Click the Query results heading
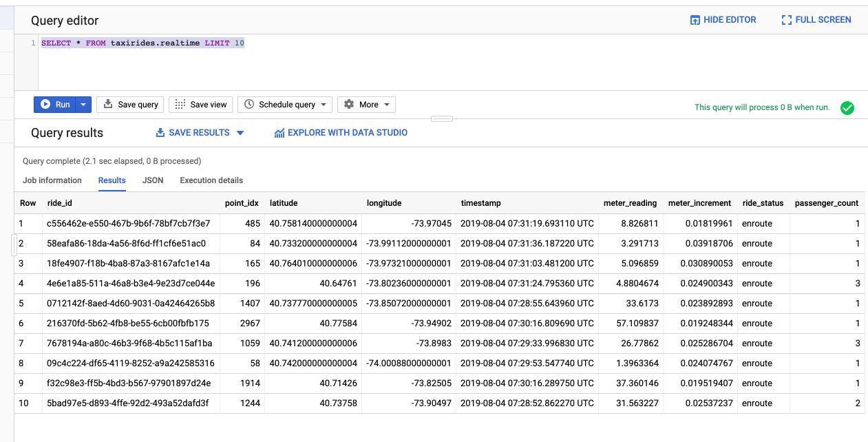The width and height of the screenshot is (868, 442). pyautogui.click(x=67, y=133)
